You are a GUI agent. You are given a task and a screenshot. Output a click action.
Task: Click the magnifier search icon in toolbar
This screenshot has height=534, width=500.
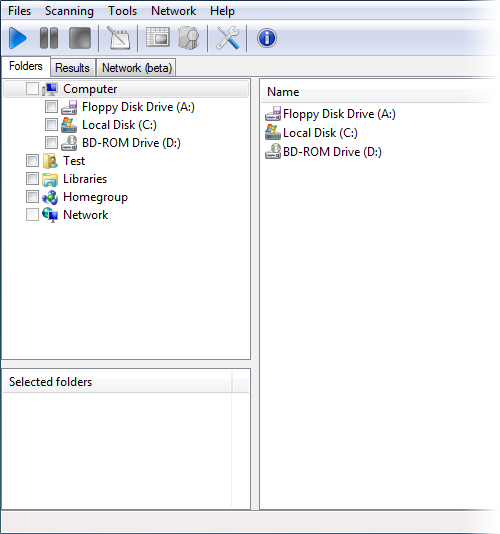click(189, 38)
